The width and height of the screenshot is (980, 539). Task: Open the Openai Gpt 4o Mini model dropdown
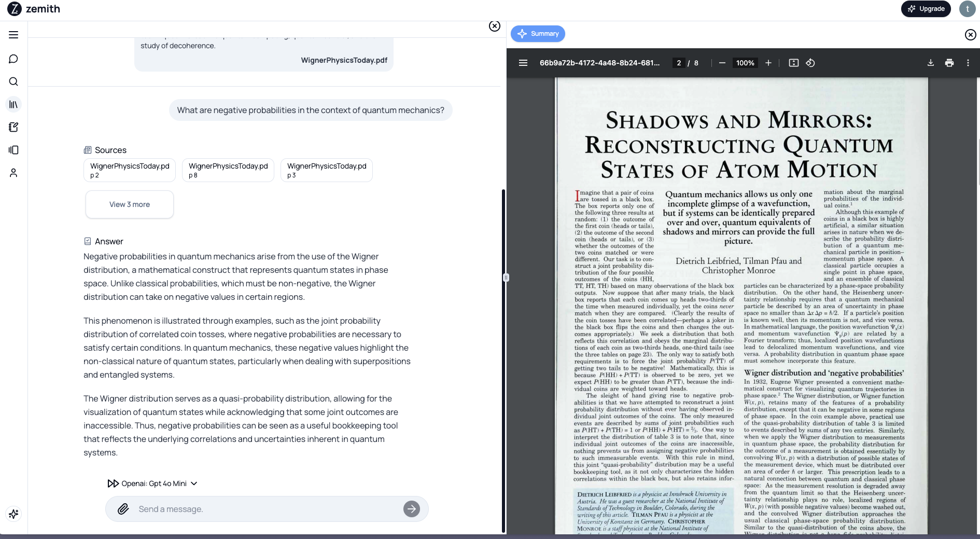tap(152, 483)
